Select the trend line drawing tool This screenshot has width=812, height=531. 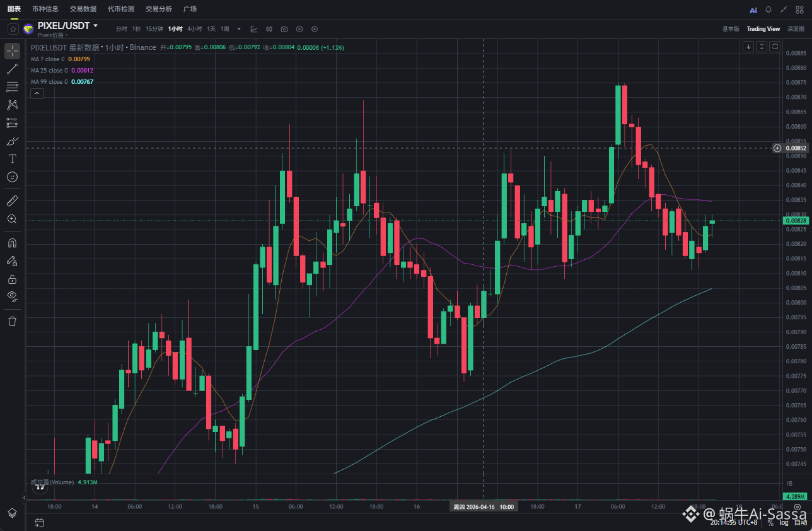click(12, 69)
